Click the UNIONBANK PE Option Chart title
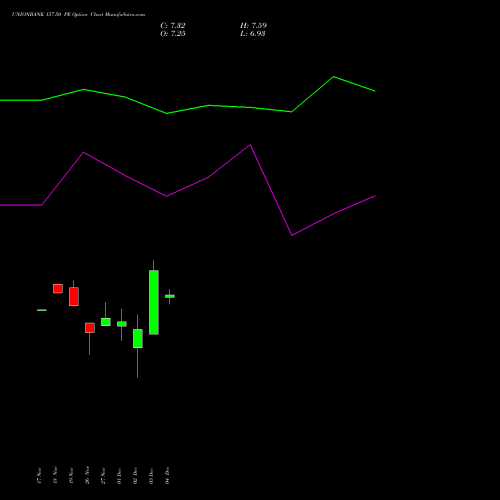Screen dimensions: 500x500 (x=78, y=15)
